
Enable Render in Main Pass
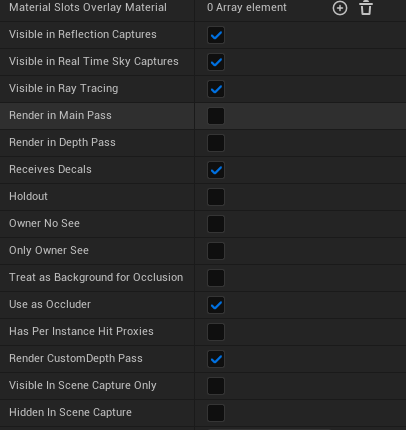pos(216,116)
